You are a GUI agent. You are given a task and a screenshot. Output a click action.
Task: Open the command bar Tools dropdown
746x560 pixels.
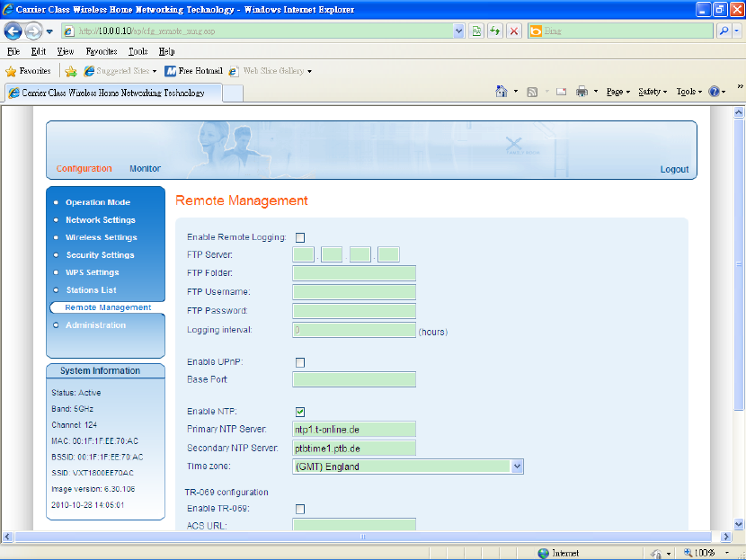click(688, 92)
